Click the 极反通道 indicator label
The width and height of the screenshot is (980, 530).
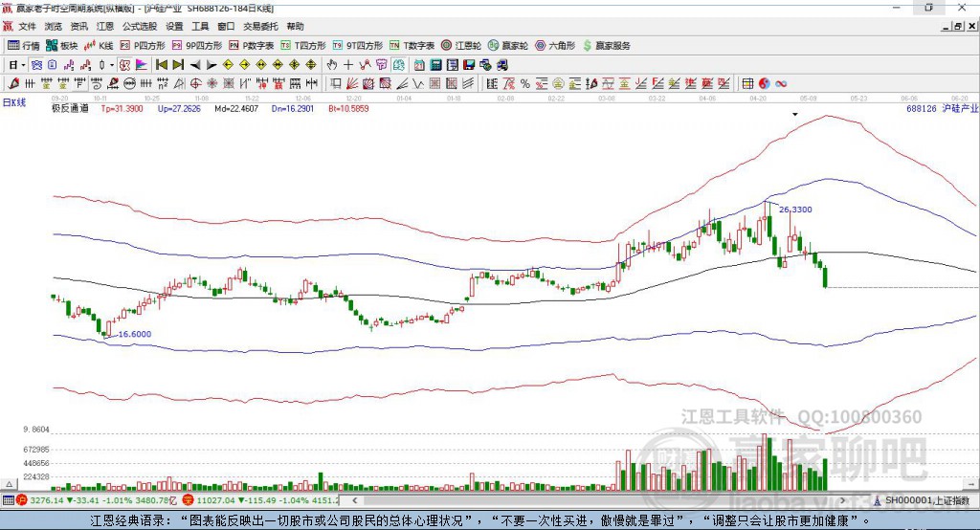[x=70, y=109]
